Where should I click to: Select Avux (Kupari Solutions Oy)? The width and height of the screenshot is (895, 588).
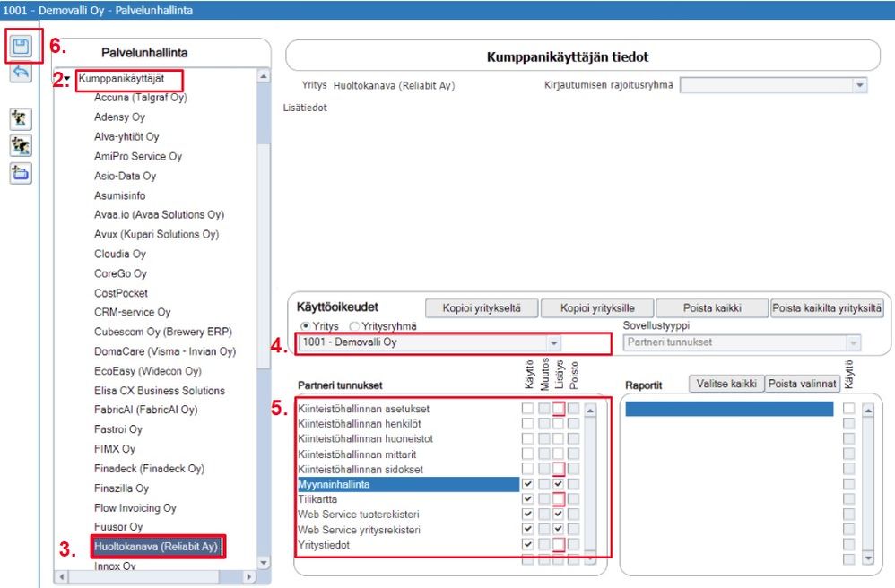pos(156,235)
